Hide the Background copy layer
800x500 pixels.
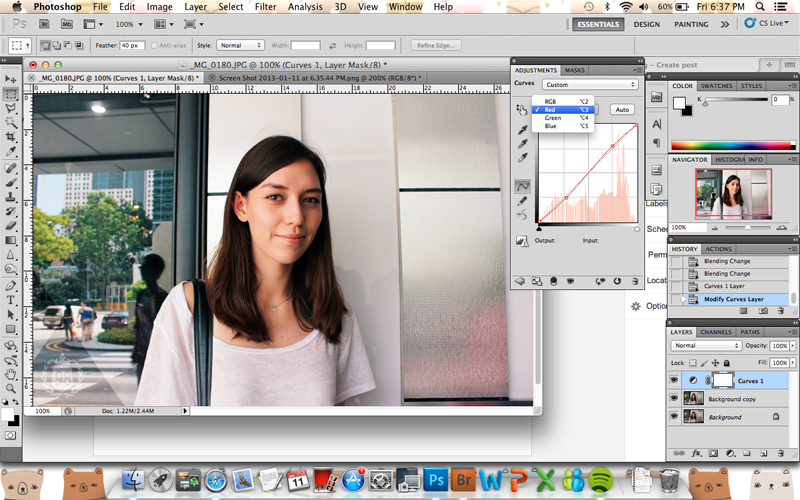[x=674, y=398]
